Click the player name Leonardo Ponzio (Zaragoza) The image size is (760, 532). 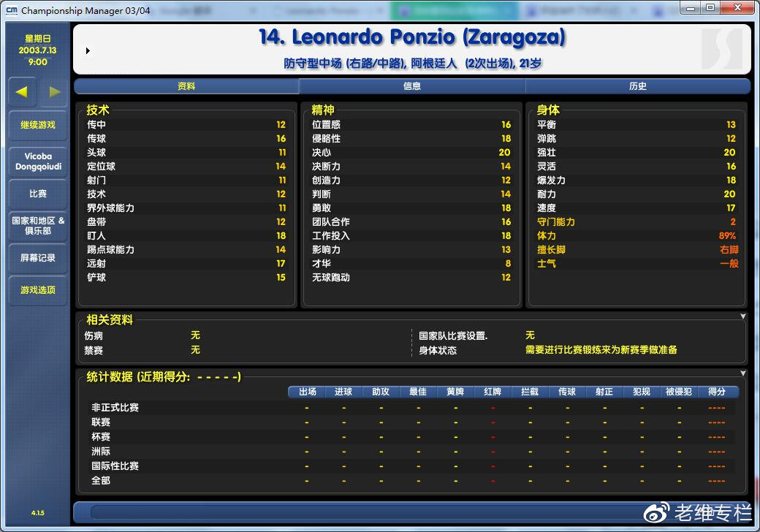coord(412,37)
